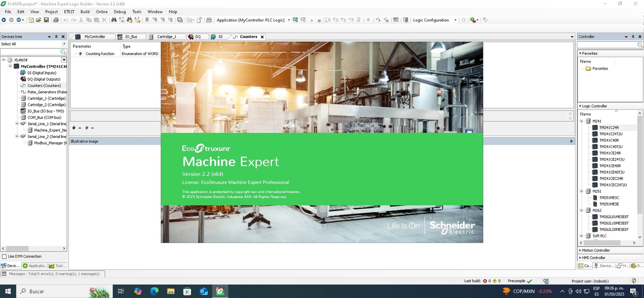Open the Build menu
Image resolution: width=644 pixels, height=298 pixels.
click(x=85, y=12)
